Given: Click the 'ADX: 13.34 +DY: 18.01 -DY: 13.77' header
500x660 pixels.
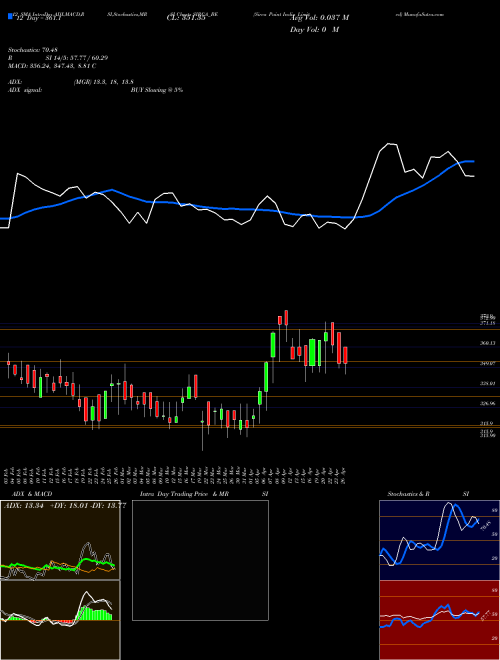Looking at the screenshot, I should (x=65, y=506).
